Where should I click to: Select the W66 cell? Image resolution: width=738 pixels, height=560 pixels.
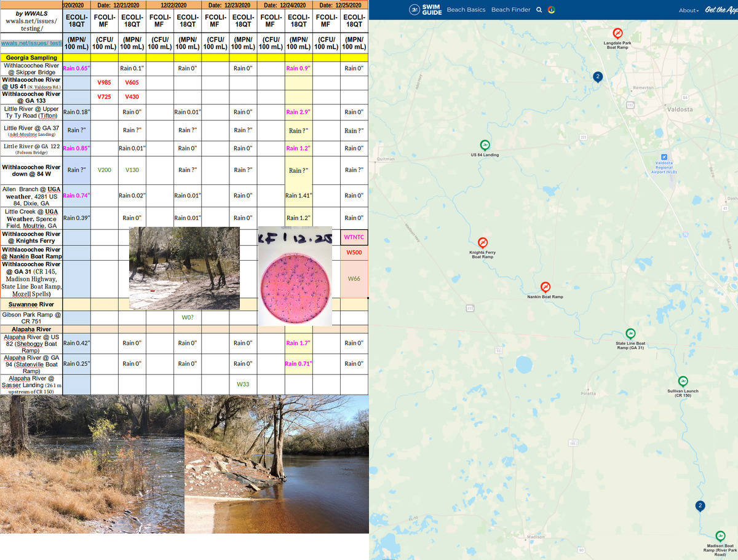pyautogui.click(x=354, y=279)
